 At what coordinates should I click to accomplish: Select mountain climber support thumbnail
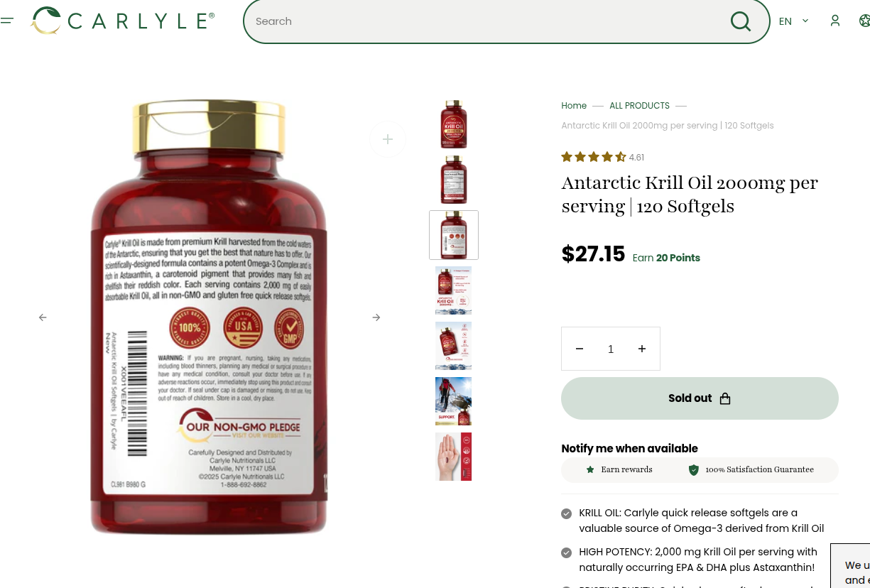(454, 401)
